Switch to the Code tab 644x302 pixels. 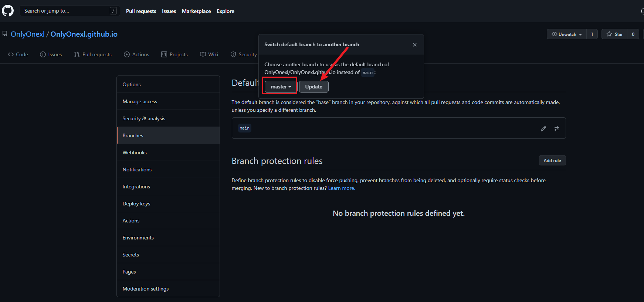click(x=18, y=54)
